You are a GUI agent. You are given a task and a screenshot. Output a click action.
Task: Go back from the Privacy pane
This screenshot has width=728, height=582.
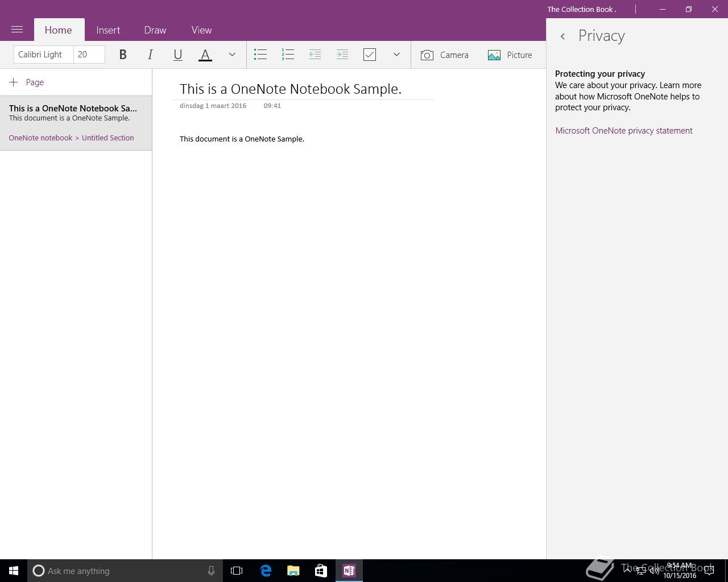pyautogui.click(x=562, y=36)
